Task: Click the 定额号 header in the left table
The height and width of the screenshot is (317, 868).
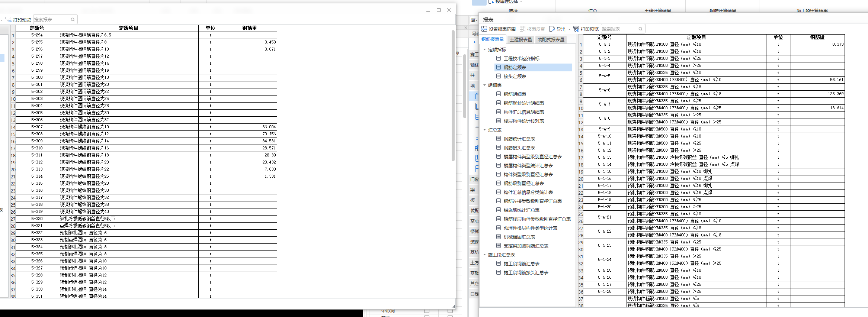Action: coord(37,28)
